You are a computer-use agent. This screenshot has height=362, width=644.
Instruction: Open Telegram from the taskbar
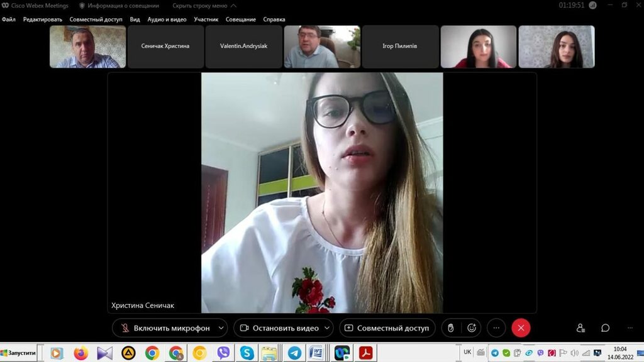(294, 353)
